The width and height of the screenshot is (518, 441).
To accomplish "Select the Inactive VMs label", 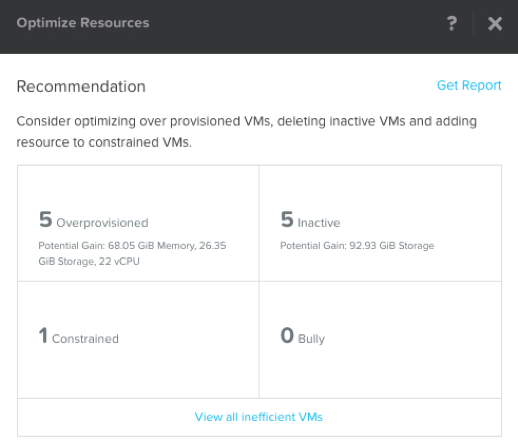I will pos(319,223).
